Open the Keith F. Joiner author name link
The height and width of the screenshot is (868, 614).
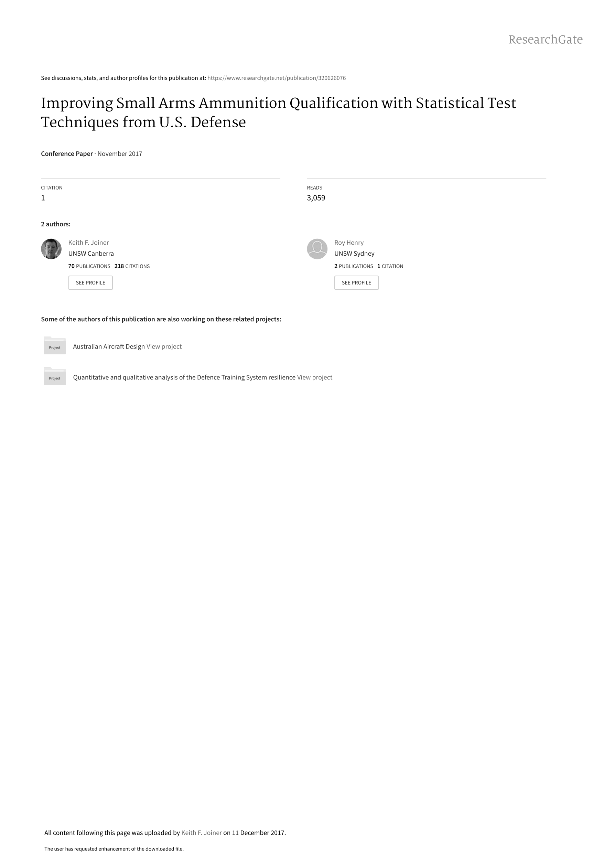pos(88,243)
